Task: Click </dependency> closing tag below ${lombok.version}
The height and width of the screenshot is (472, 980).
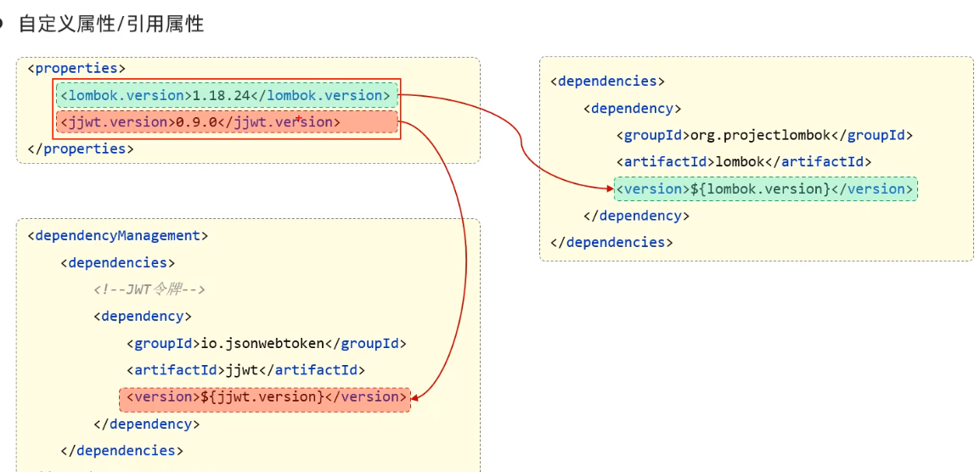Action: 636,216
